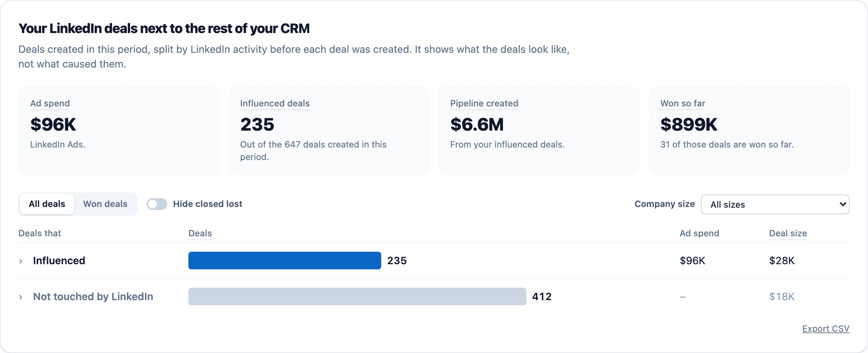
Task: Click the $18K deal size value
Action: [x=782, y=296]
